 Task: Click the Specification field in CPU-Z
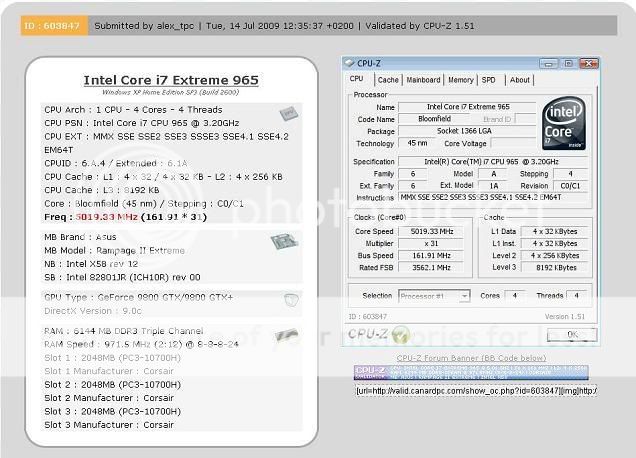pyautogui.click(x=493, y=161)
